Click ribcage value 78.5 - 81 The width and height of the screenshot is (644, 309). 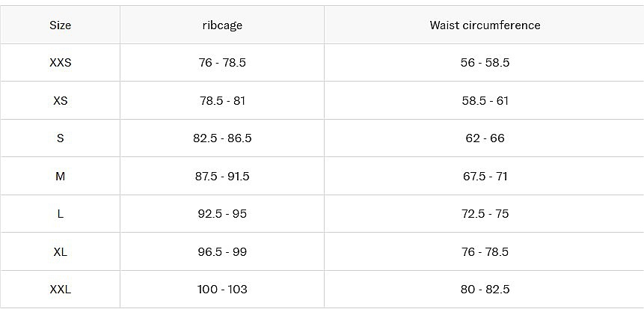coord(222,101)
